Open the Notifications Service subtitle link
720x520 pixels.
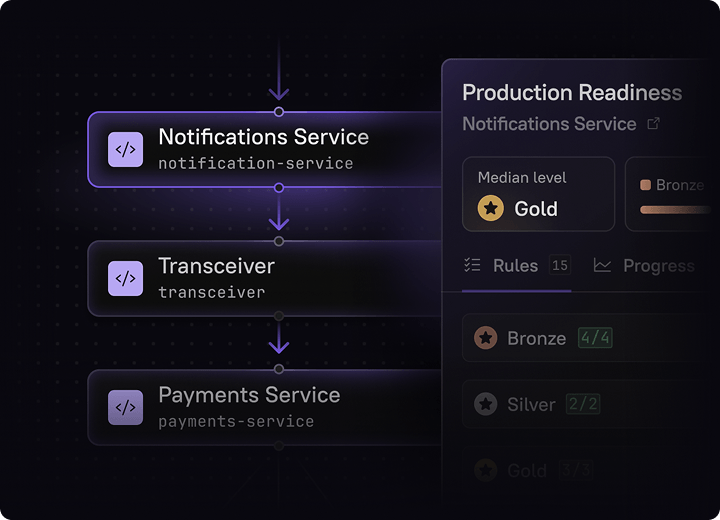click(x=549, y=124)
